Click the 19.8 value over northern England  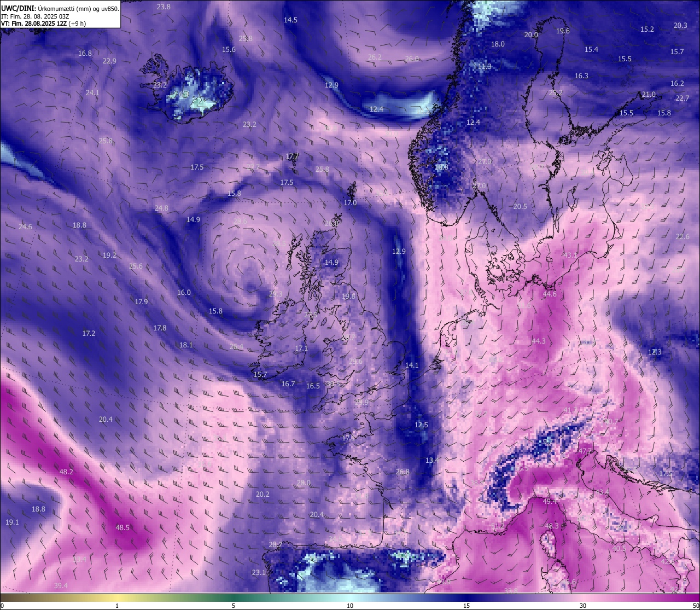tap(348, 296)
